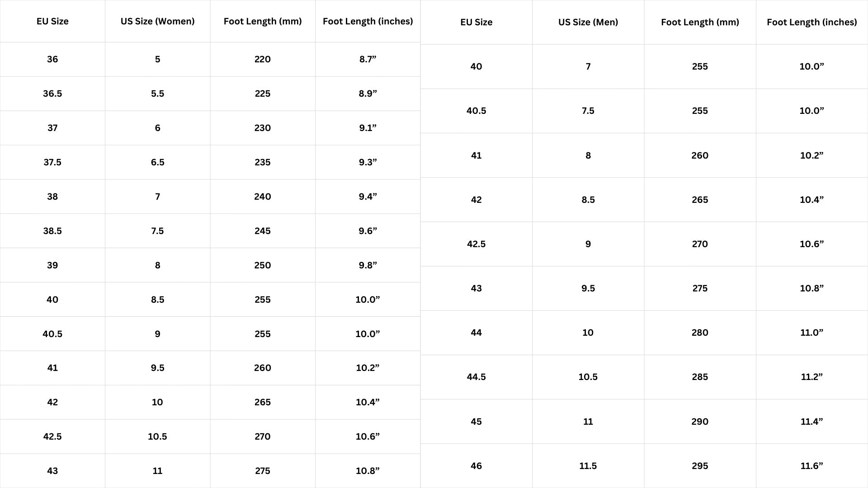Click the US Size (Women) column header
The image size is (868, 488).
(157, 21)
